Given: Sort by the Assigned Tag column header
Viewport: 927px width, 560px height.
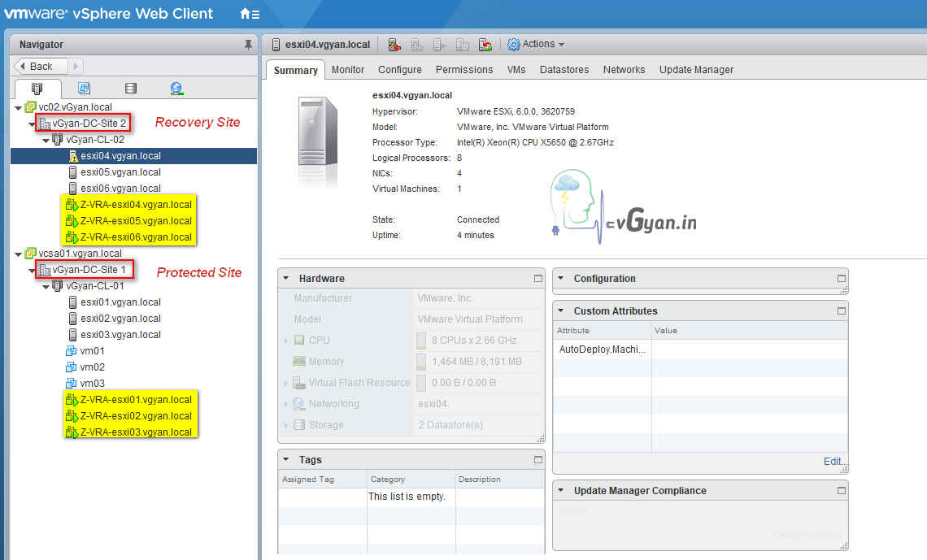Looking at the screenshot, I should coord(322,479).
